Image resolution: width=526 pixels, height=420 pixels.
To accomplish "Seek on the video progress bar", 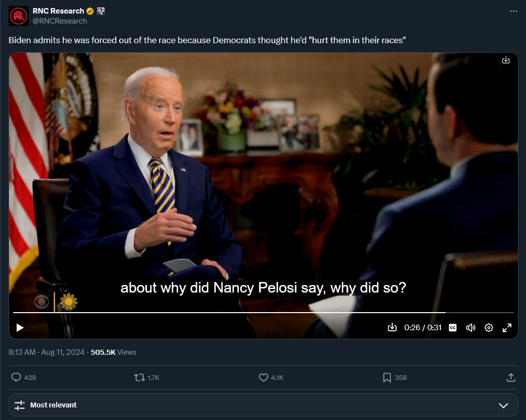I will [251, 313].
